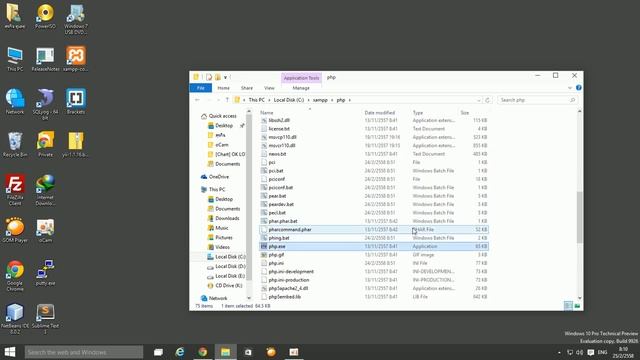The width and height of the screenshot is (640, 360).
Task: Open Internet Explorer from the taskbar
Action: (180, 352)
